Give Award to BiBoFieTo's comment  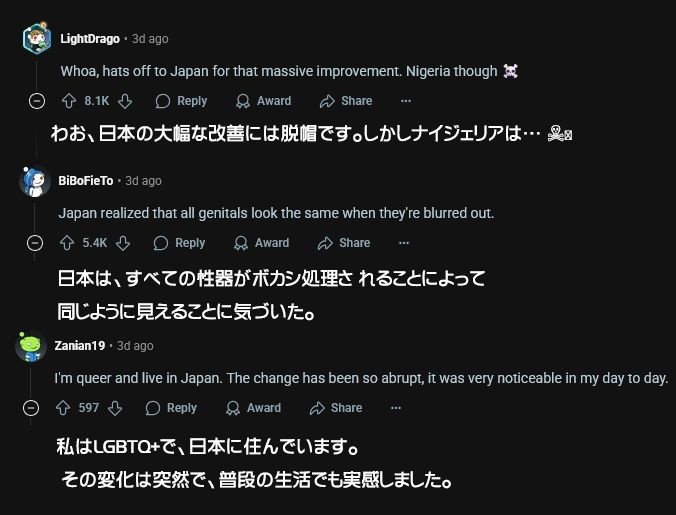[x=261, y=243]
